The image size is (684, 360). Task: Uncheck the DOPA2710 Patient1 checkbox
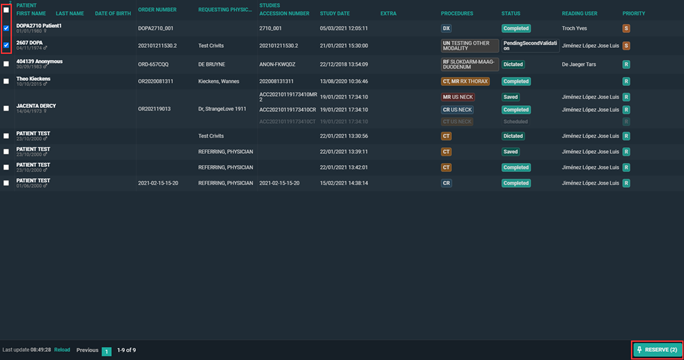pyautogui.click(x=6, y=28)
